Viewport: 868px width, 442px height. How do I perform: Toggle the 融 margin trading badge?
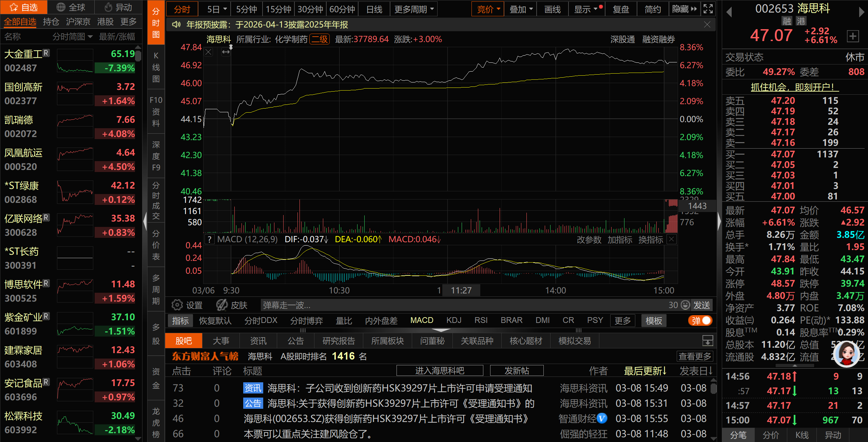coord(787,21)
